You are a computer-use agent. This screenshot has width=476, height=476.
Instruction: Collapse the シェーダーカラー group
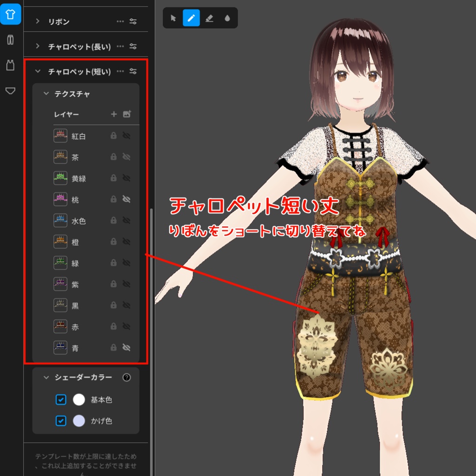pos(46,377)
